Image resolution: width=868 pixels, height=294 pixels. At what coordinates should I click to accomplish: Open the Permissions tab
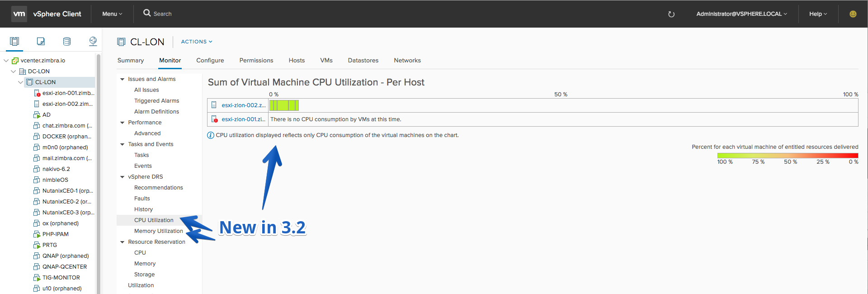[x=256, y=61]
